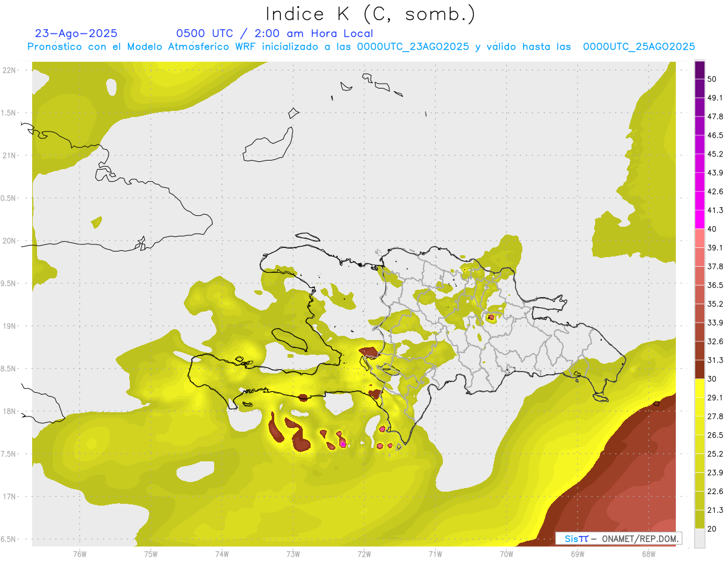The image size is (728, 562).
Task: Click '0500 UTC / 2:00 am Hora Local'
Action: [x=274, y=33]
